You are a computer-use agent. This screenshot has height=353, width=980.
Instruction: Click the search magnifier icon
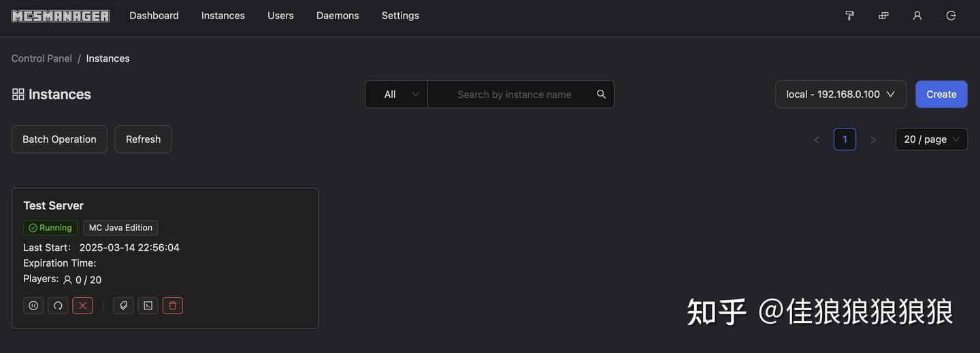601,95
